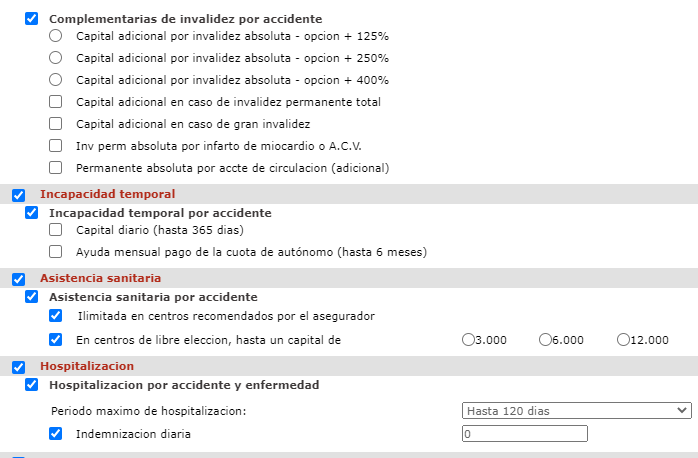Uncheck Ilimitada en centros recomendados
Viewport: 698px width, 458px height.
point(55,316)
